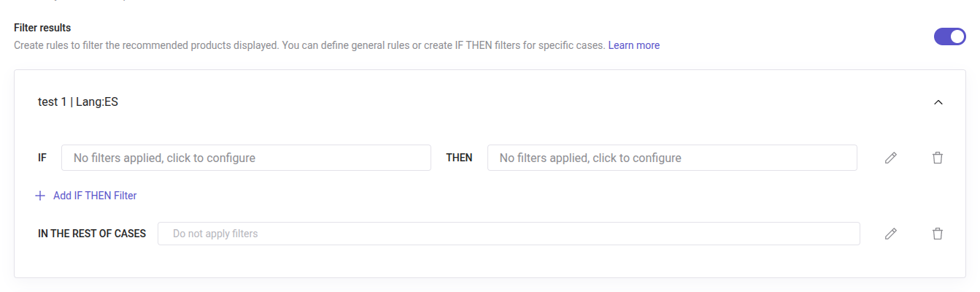Click the Do not apply filters field
980x292 pixels.
point(509,234)
